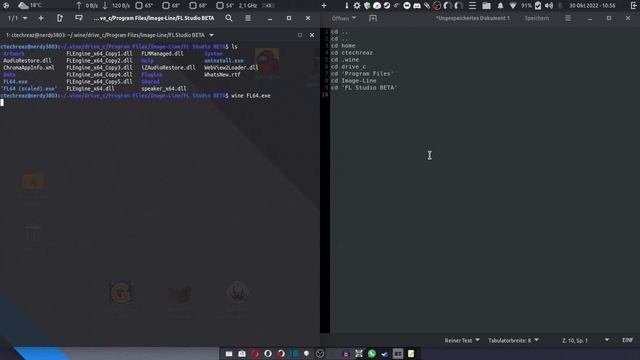Click the shield tray icon
This screenshot has width=640, height=360.
(367, 5)
